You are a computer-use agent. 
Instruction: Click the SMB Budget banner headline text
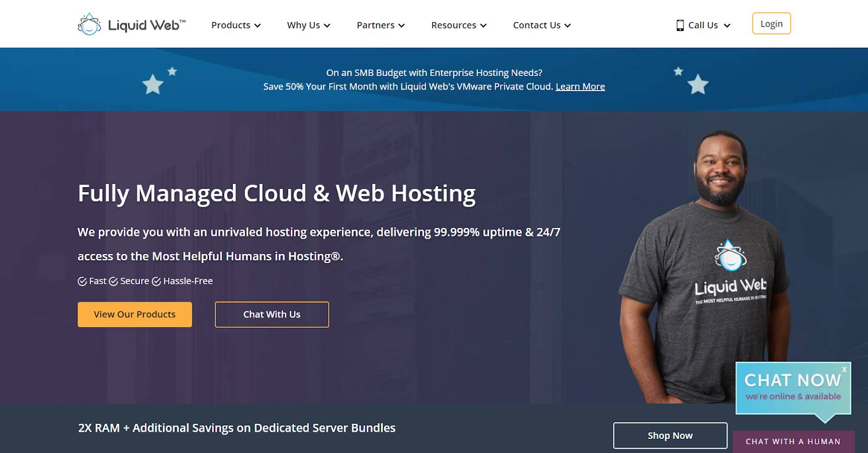434,73
